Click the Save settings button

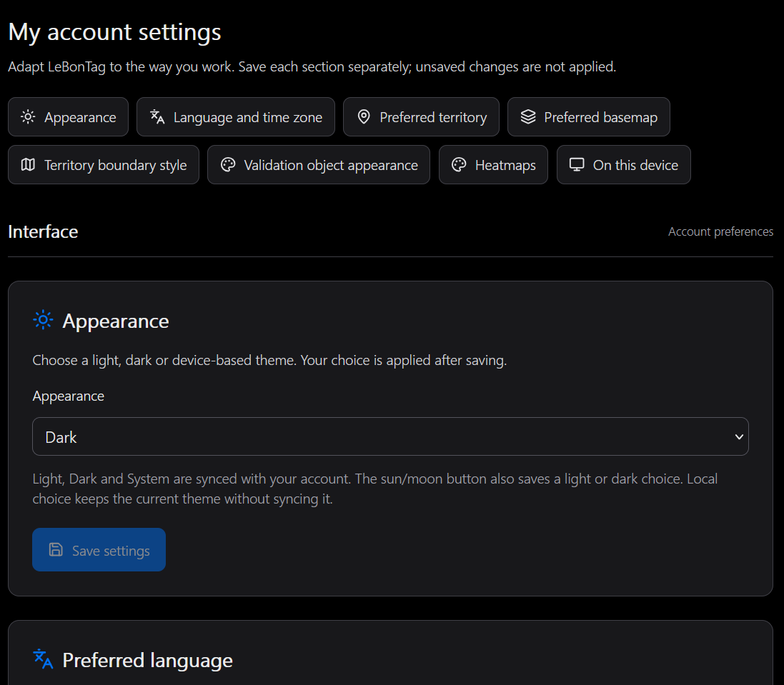click(99, 549)
